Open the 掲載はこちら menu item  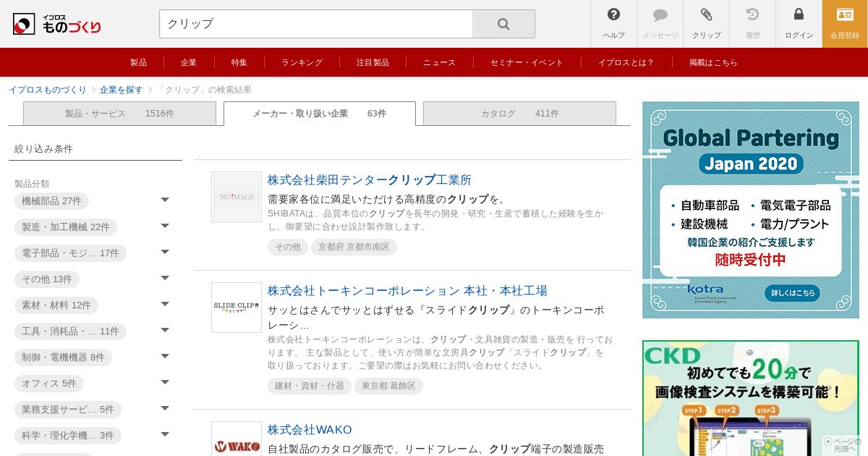tap(713, 62)
